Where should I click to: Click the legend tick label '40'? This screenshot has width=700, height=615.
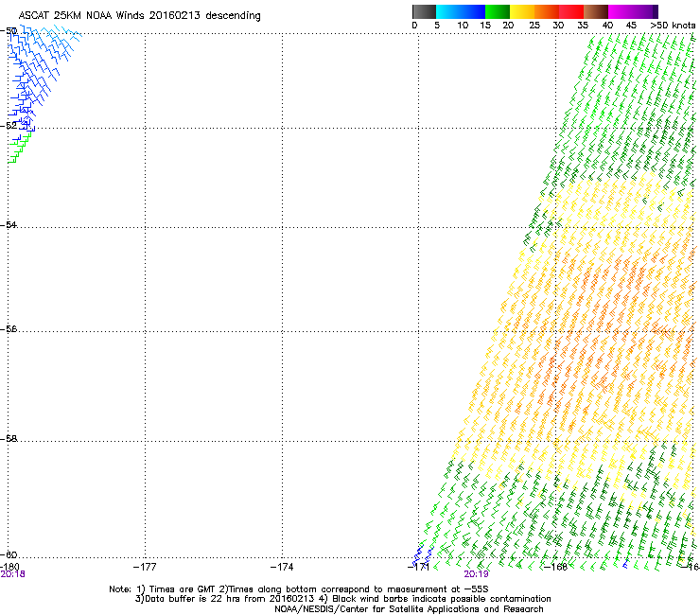pos(607,26)
